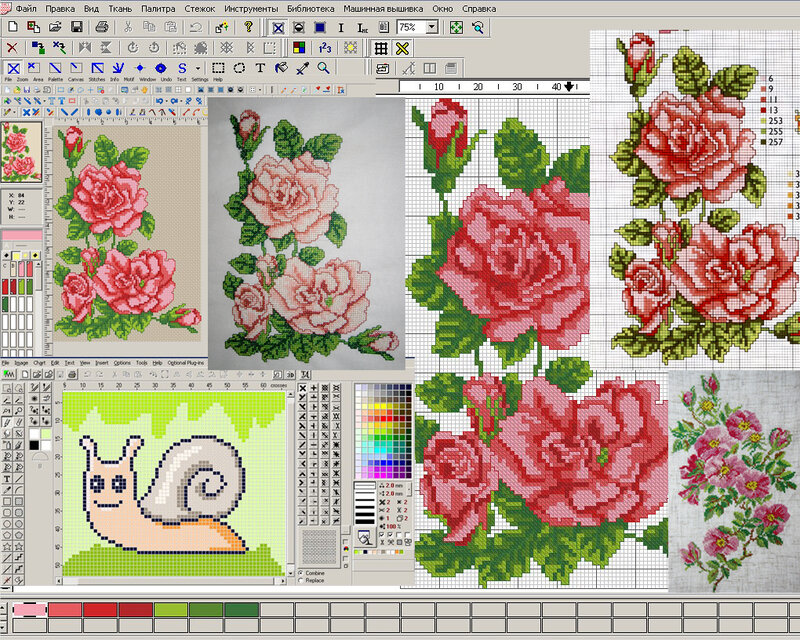Select the Combine radio button
The height and width of the screenshot is (640, 800).
302,572
